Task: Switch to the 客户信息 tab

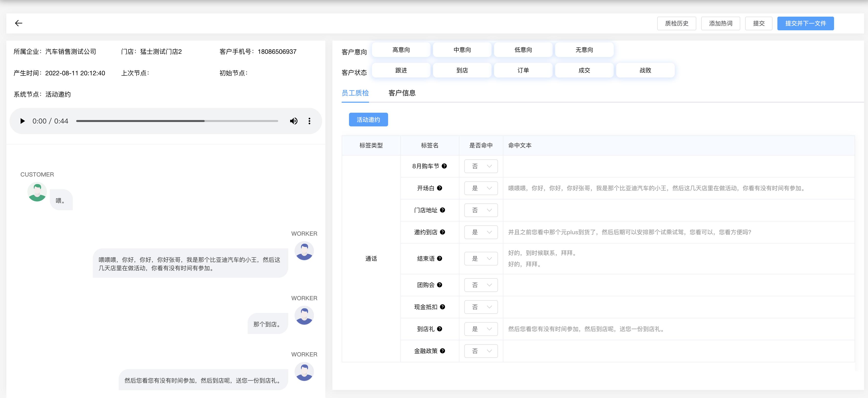Action: (x=402, y=93)
